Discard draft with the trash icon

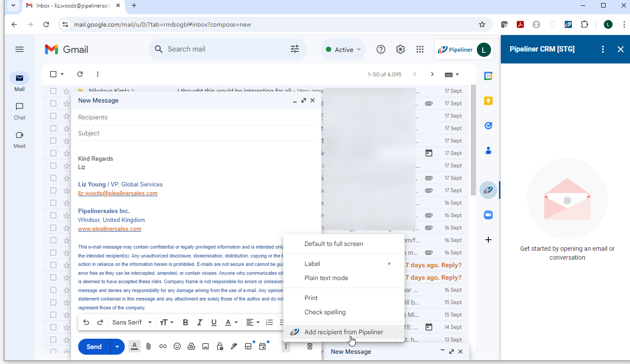[x=310, y=347]
